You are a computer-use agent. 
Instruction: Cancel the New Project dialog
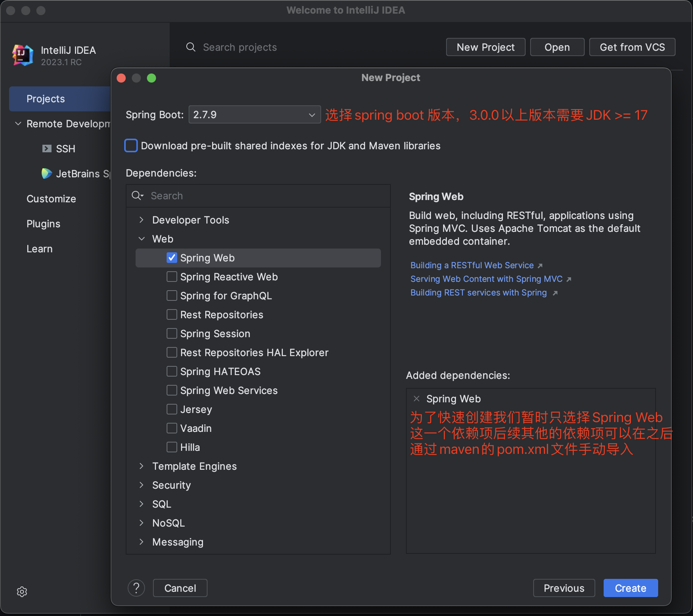point(180,588)
